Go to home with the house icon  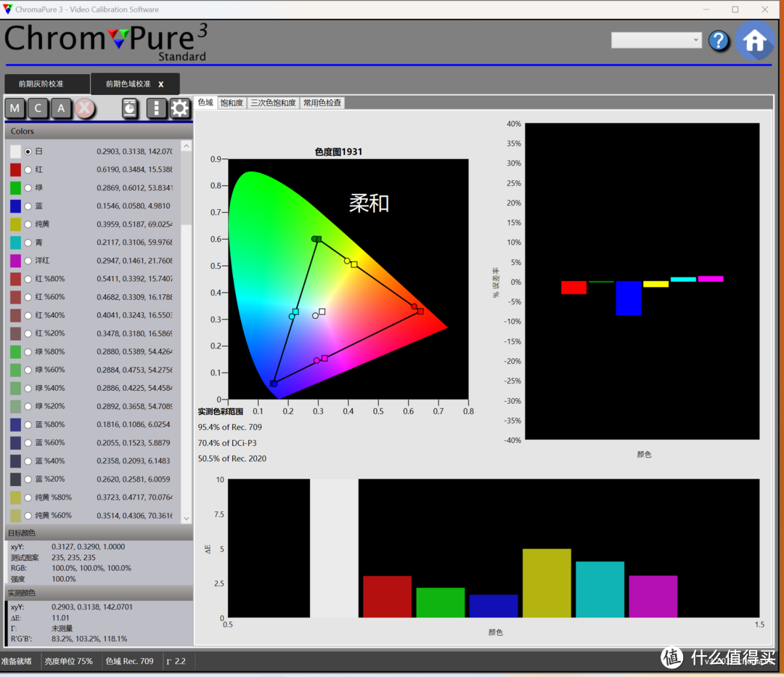pos(754,41)
